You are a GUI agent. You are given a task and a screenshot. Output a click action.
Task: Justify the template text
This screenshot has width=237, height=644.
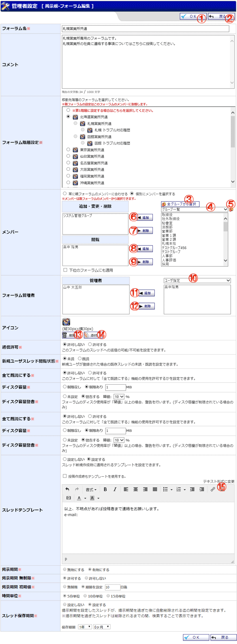coord(154,489)
